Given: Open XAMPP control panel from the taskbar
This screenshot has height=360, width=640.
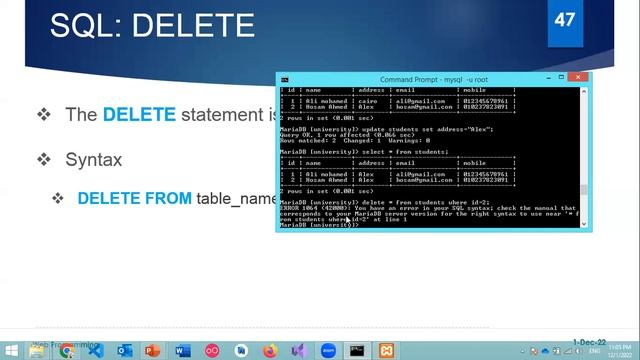Looking at the screenshot, I should (386, 351).
